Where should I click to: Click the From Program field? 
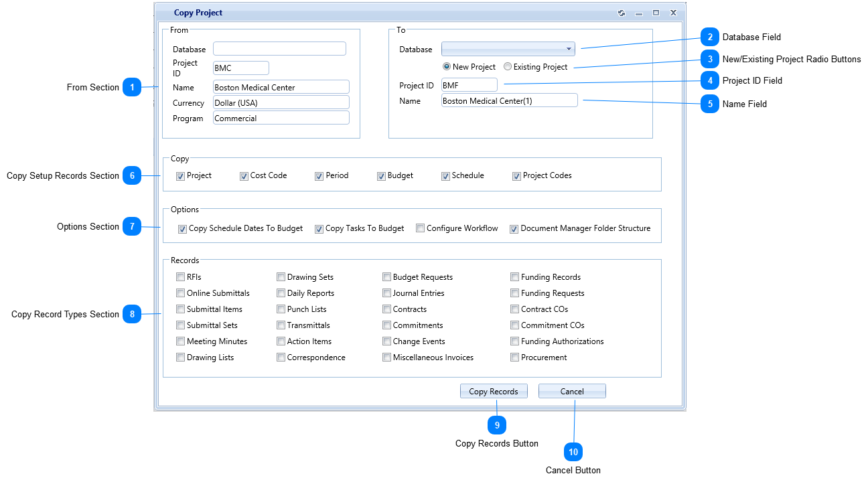281,118
